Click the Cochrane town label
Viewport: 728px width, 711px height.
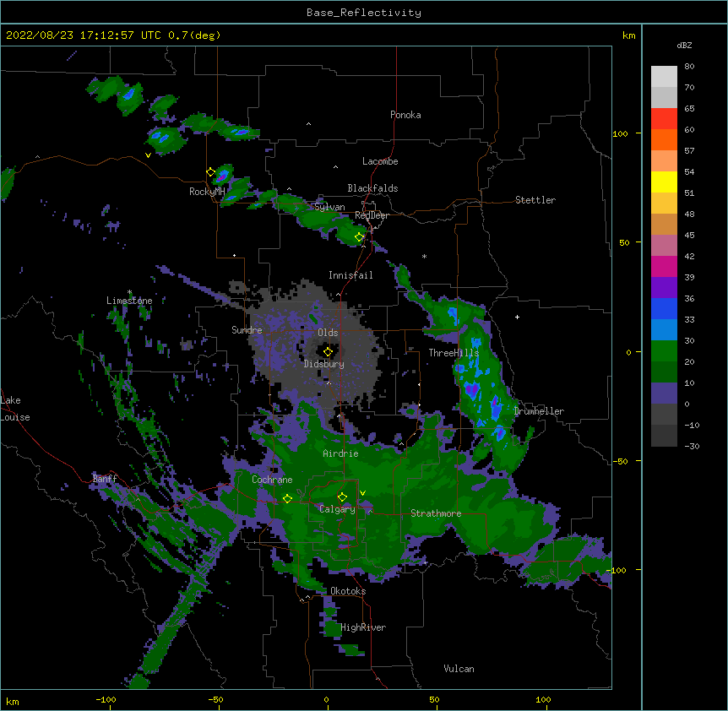(272, 480)
